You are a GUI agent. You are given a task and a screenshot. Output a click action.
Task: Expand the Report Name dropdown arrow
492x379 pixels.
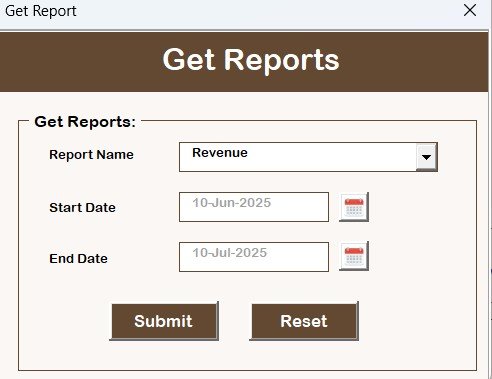[426, 157]
